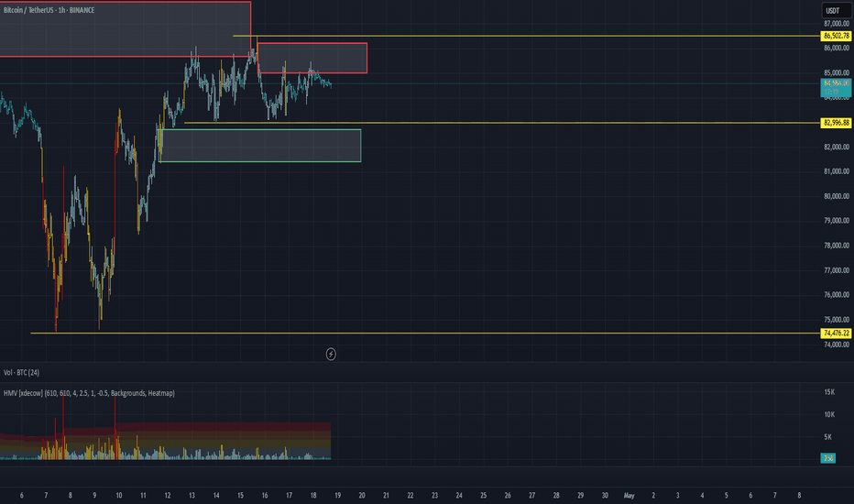Click the 86,502.78 yellow price label

click(836, 36)
